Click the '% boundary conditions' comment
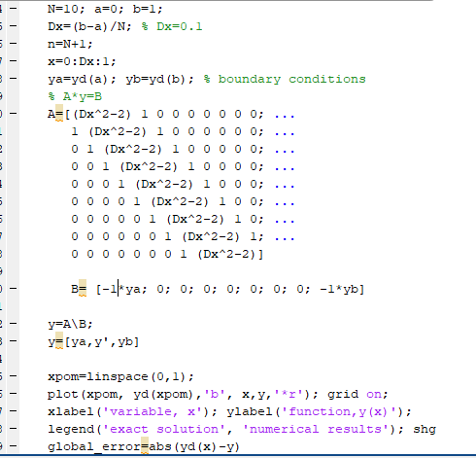The image size is (476, 458). coord(285,79)
